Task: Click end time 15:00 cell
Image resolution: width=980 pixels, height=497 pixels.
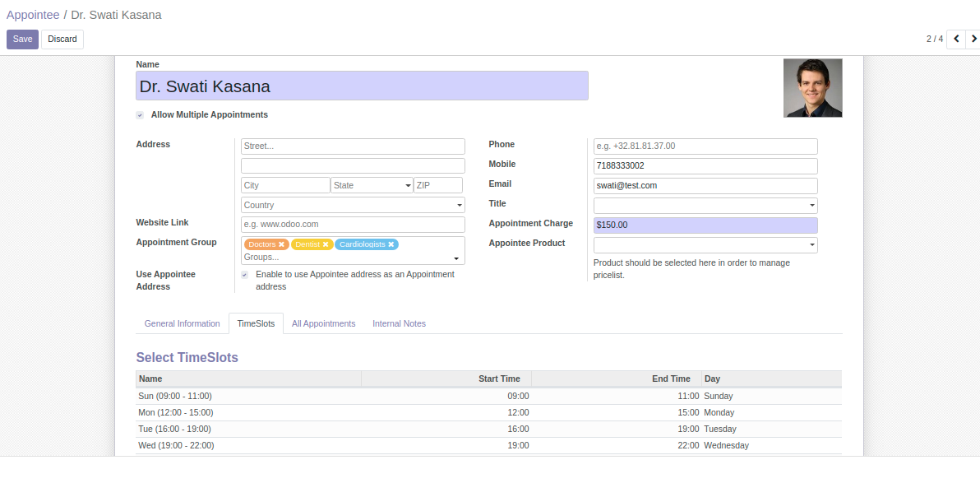Action: [x=617, y=412]
